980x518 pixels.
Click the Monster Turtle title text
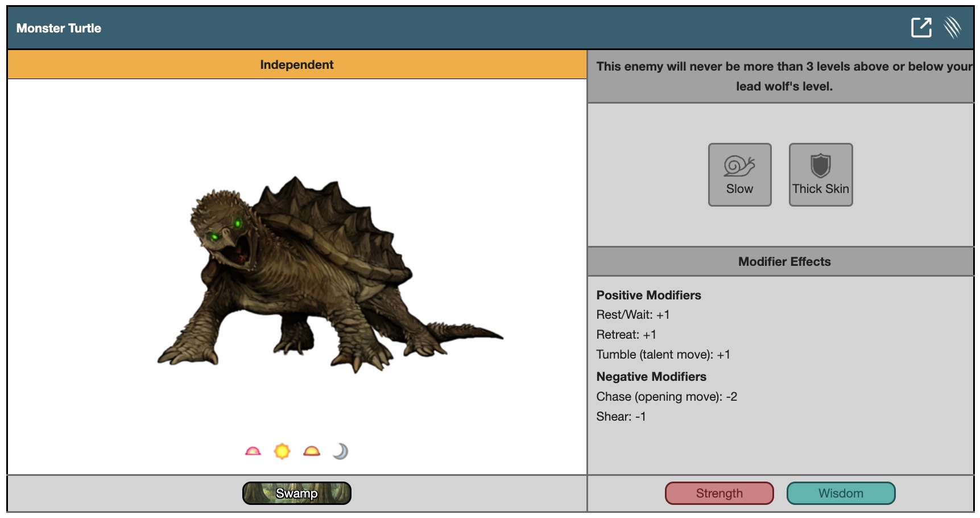pos(59,28)
